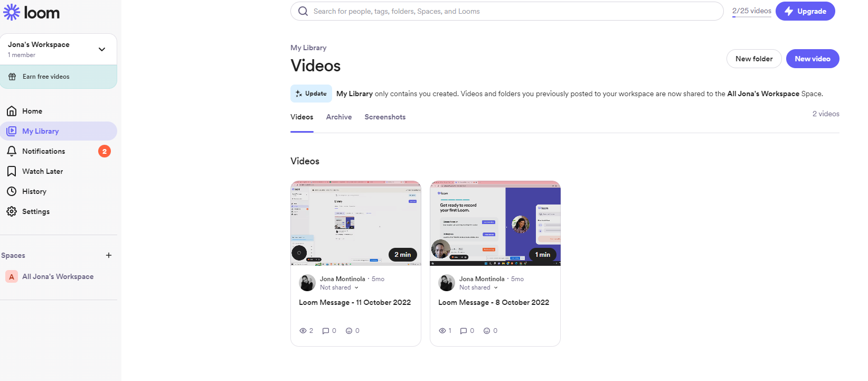Switch to the Videos tab

[x=302, y=117]
